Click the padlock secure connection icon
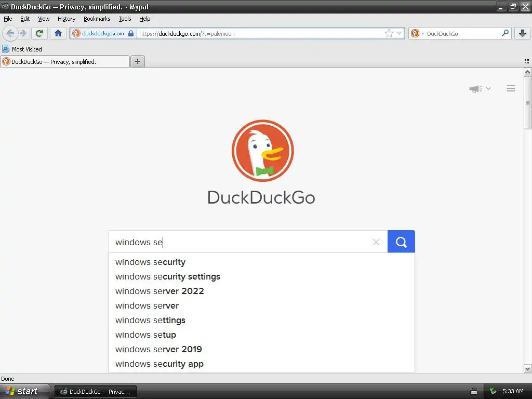This screenshot has width=532, height=399. [131, 33]
